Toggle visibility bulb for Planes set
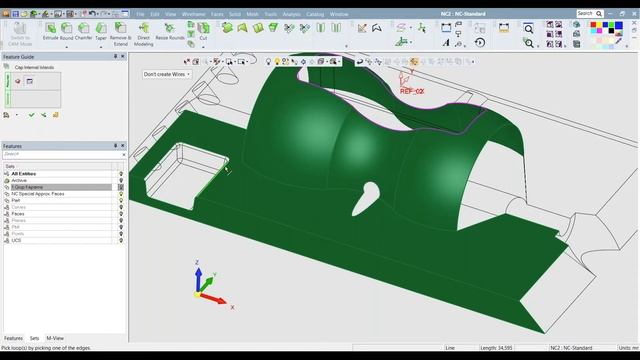This screenshot has width=640, height=360. click(x=121, y=220)
